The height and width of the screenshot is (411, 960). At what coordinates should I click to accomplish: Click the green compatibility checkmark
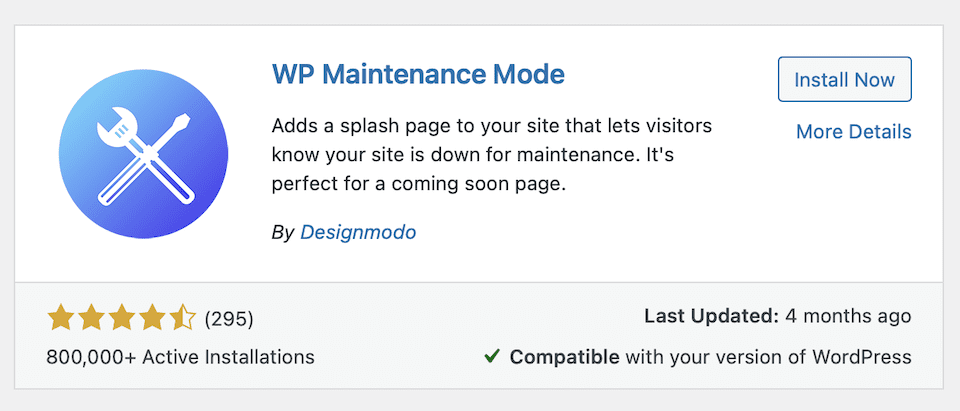coord(492,356)
